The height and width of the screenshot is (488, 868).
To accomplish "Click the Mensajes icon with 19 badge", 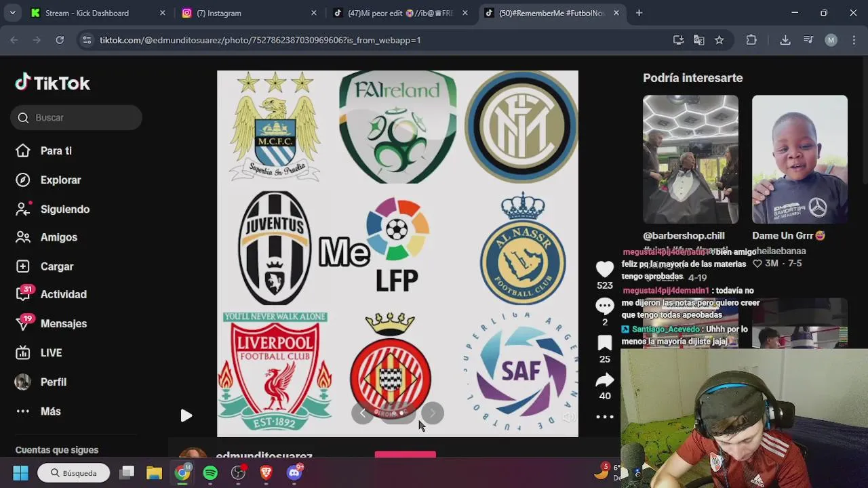I will coord(24,323).
